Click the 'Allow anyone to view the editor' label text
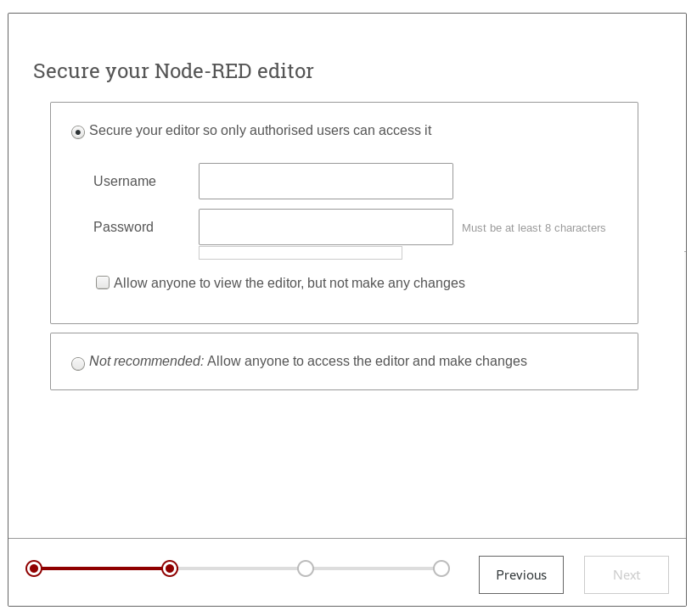This screenshot has height=616, width=697. pyautogui.click(x=289, y=283)
